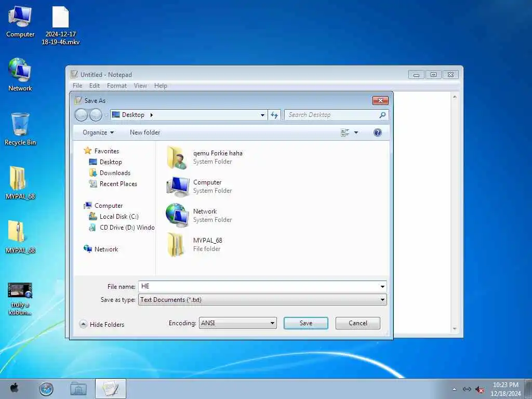
Task: Select the Network system folder in the file list
Action: pos(199,216)
